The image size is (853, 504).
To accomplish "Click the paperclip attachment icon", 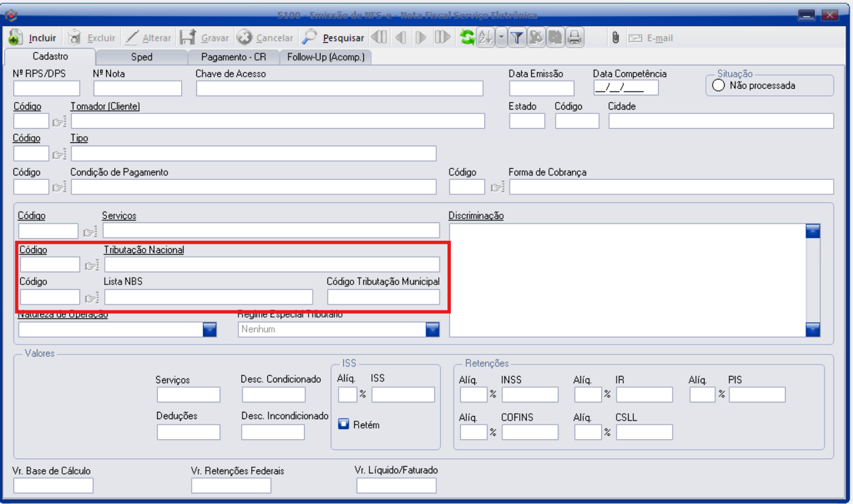I will pos(615,37).
